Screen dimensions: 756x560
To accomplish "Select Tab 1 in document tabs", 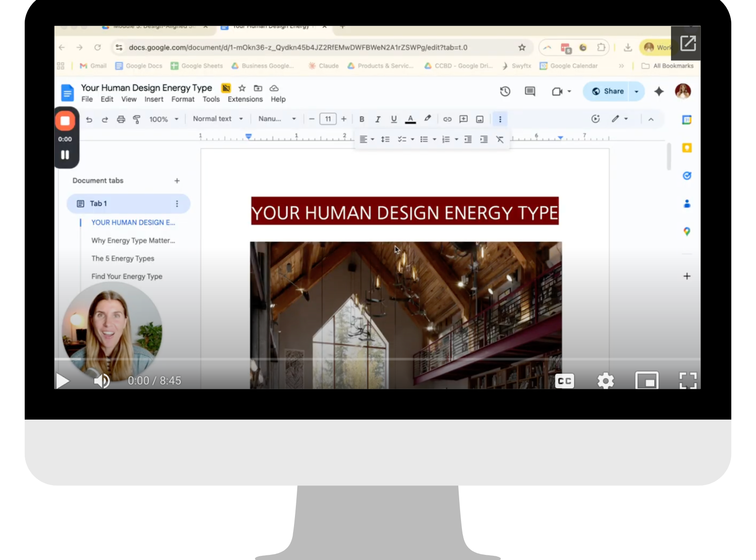I will click(128, 204).
